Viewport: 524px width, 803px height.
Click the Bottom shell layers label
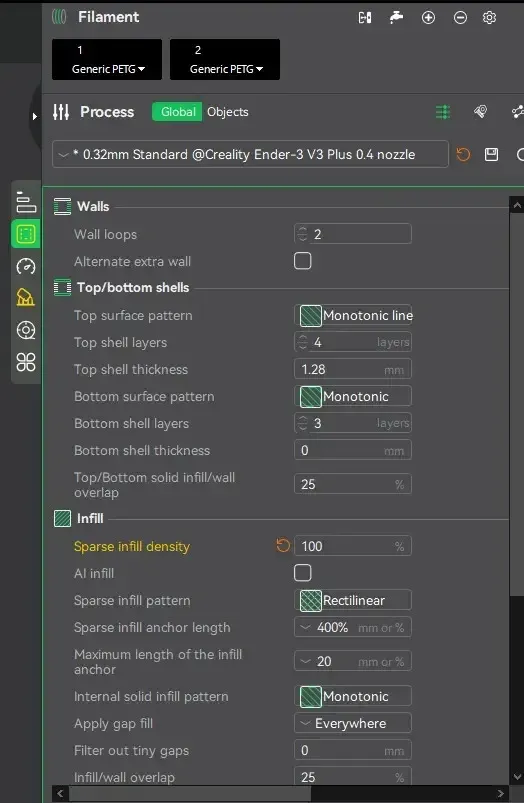pyautogui.click(x=131, y=424)
